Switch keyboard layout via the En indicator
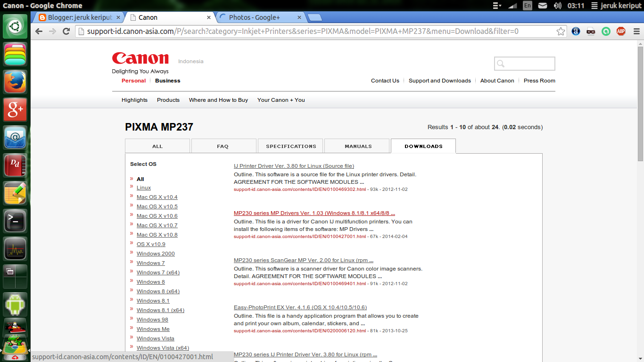 (x=527, y=6)
